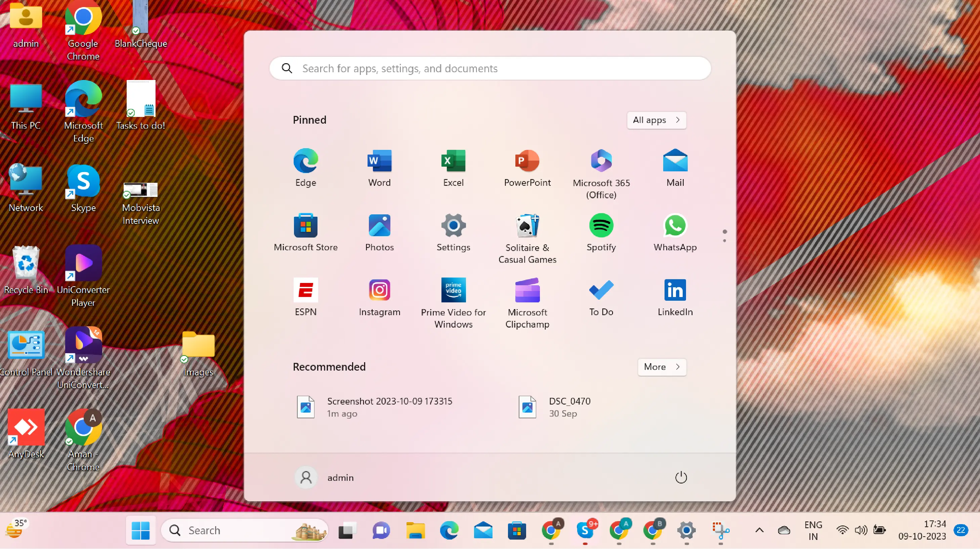
Task: Launch Instagram from pinned apps
Action: coord(379,297)
